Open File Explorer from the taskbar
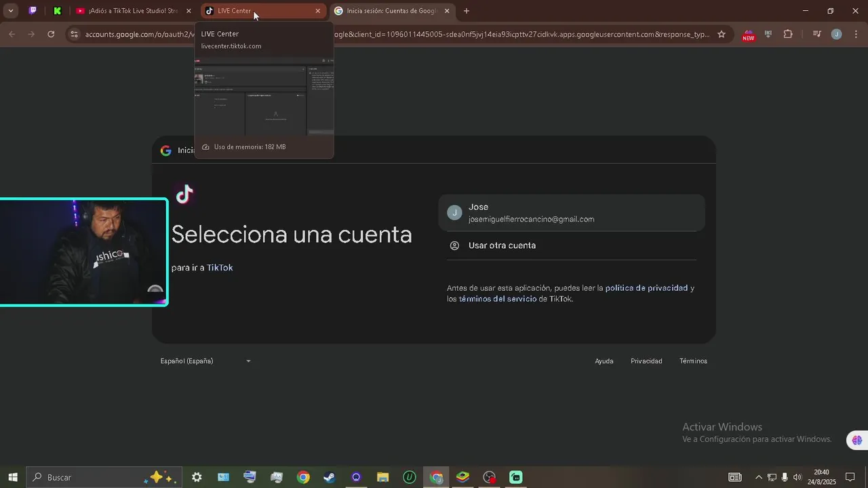 [x=382, y=477]
